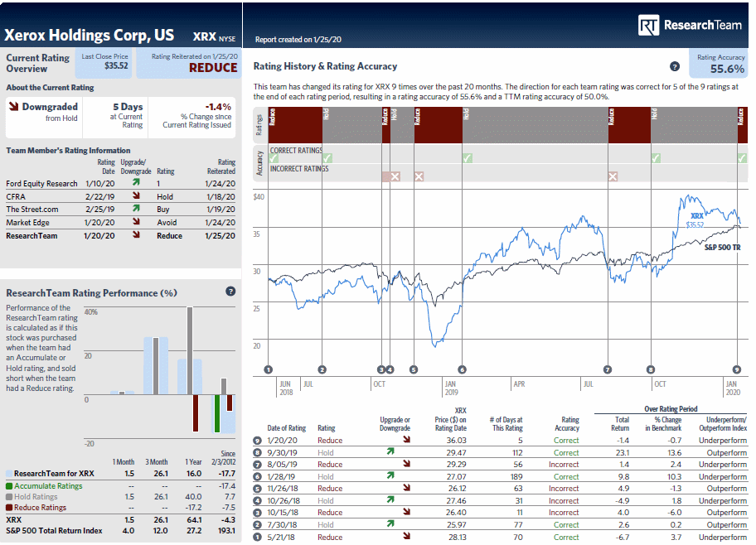
Task: Click the upgrade arrow in the 1/28/19 row
Action: point(390,475)
